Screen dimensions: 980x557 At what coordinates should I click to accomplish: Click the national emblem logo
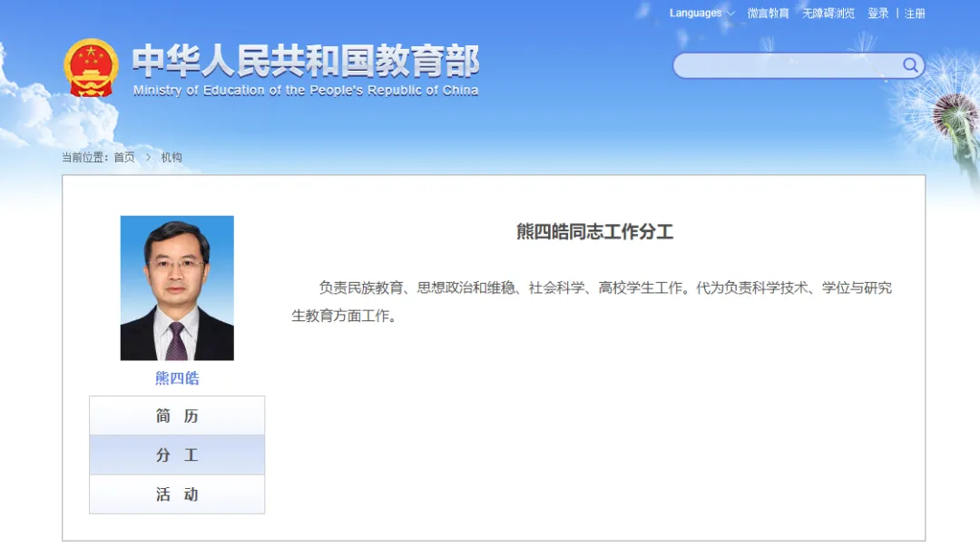pos(91,68)
